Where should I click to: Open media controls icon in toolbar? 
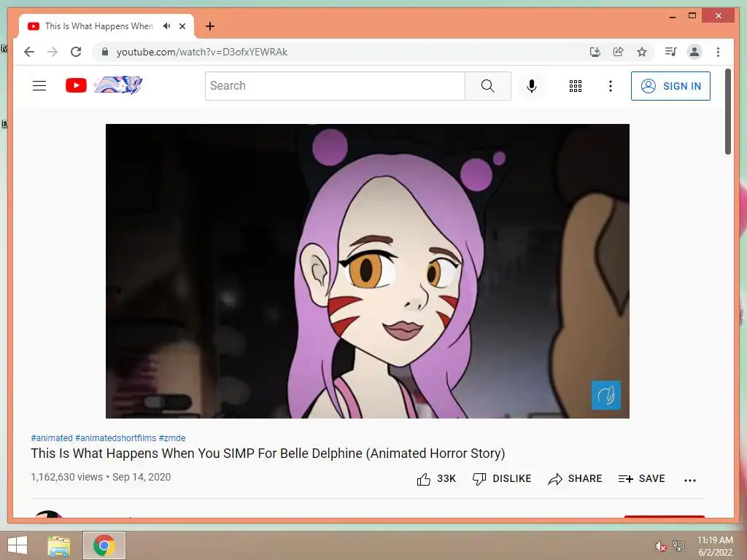pyautogui.click(x=671, y=52)
